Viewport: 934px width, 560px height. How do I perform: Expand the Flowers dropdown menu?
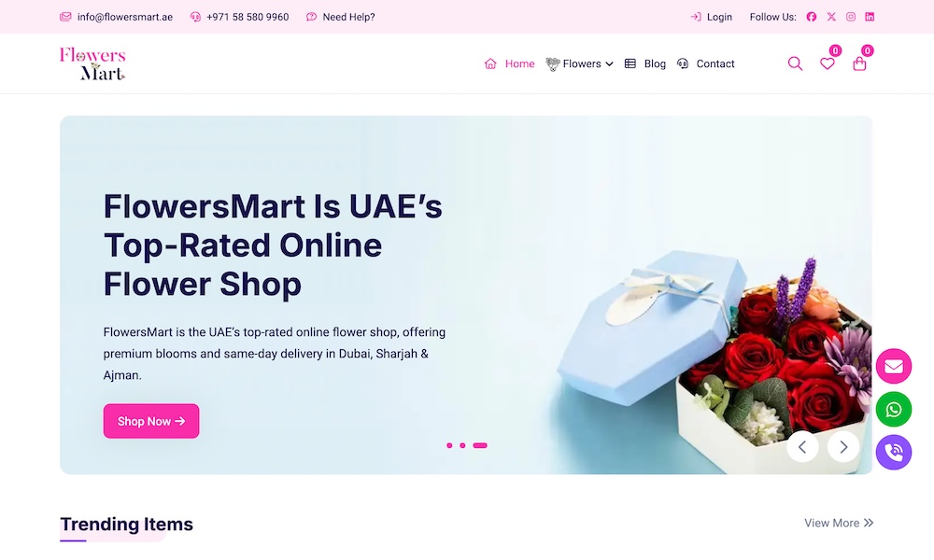(580, 63)
